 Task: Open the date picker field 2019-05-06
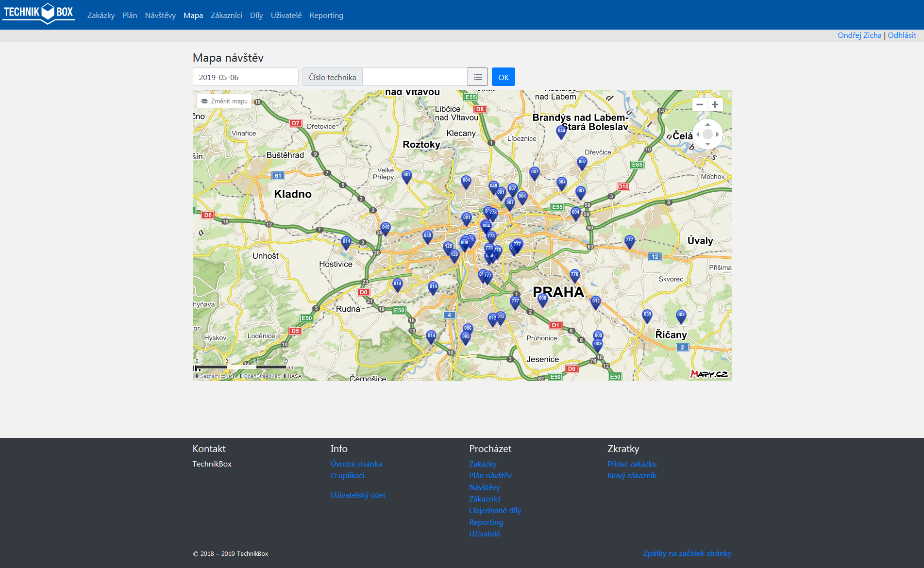(246, 77)
